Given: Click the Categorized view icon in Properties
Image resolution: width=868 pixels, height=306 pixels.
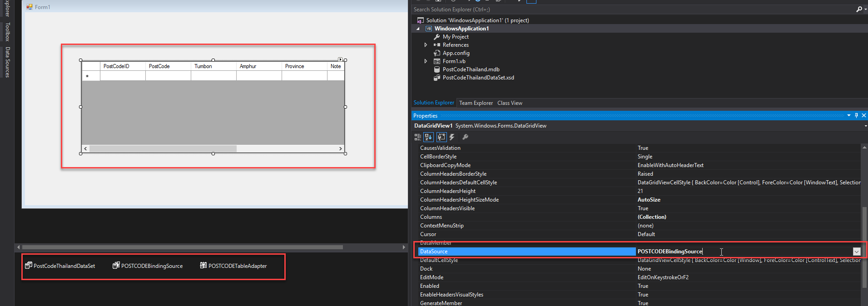Looking at the screenshot, I should point(417,137).
